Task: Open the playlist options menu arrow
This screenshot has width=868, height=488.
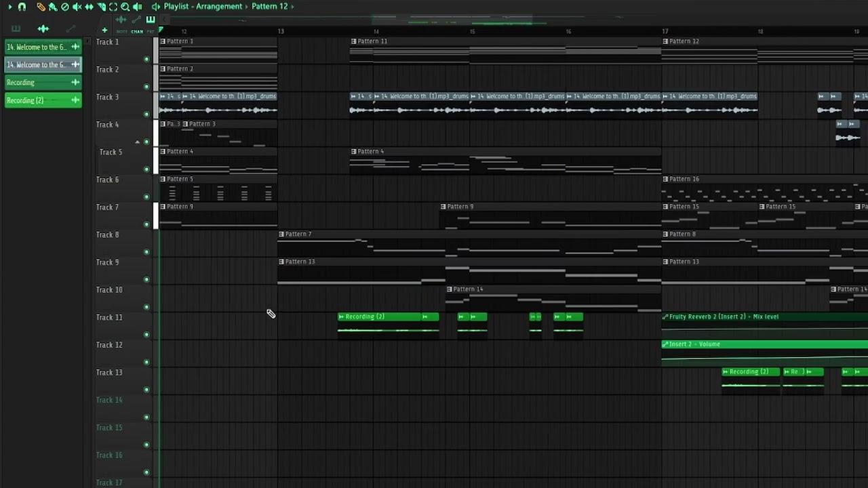Action: click(10, 7)
